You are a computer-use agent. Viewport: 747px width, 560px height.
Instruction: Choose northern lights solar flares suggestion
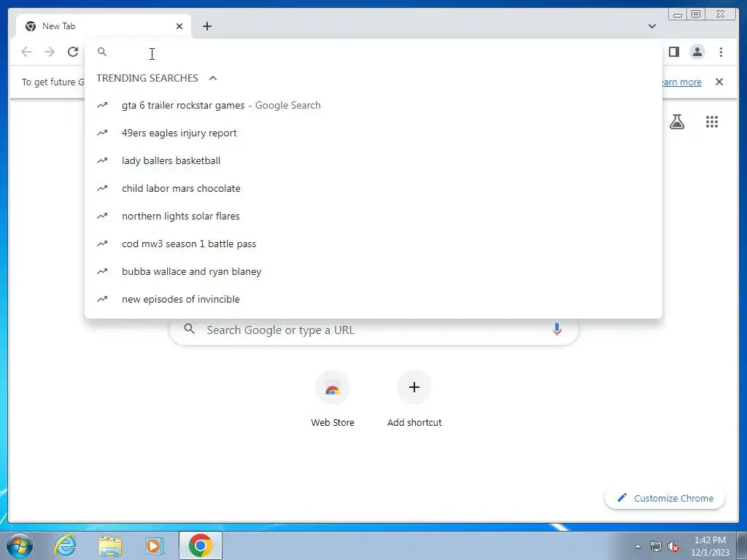click(373, 216)
